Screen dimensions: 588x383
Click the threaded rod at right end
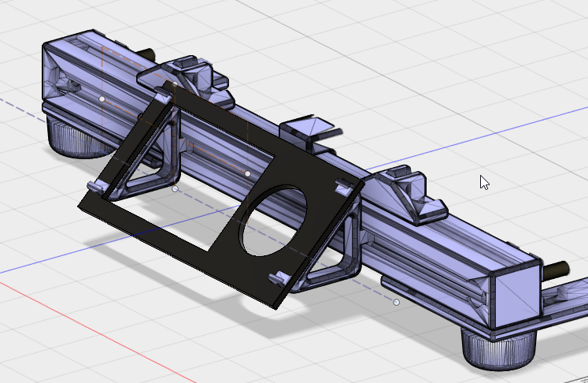pos(556,271)
